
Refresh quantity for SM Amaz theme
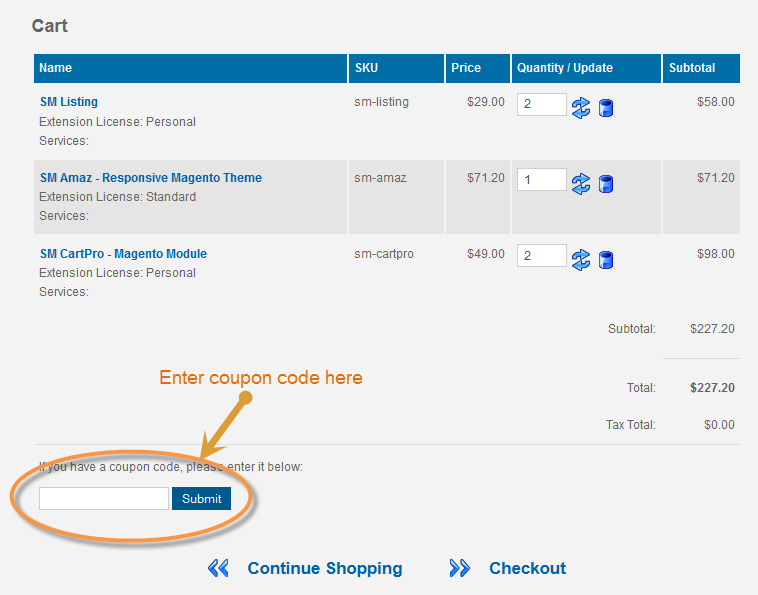click(581, 184)
